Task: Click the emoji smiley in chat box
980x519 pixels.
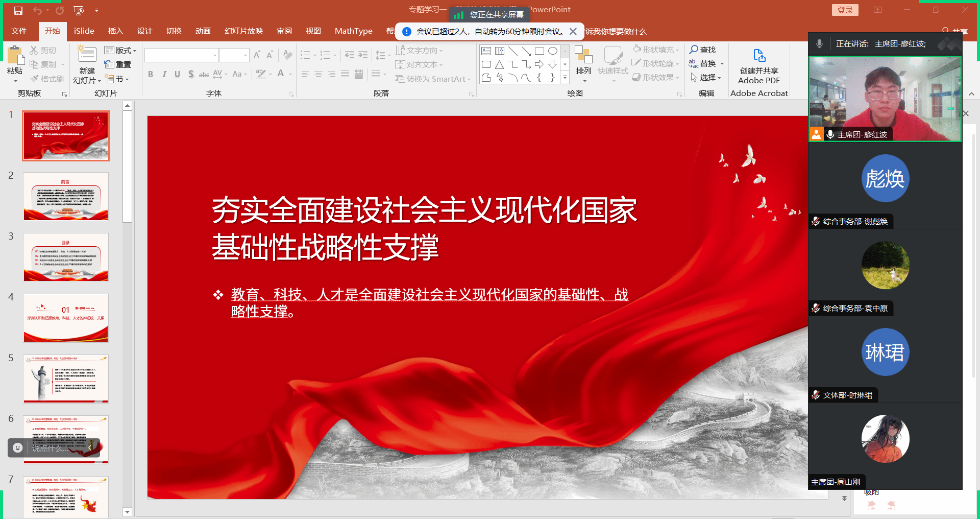Action: pyautogui.click(x=18, y=447)
